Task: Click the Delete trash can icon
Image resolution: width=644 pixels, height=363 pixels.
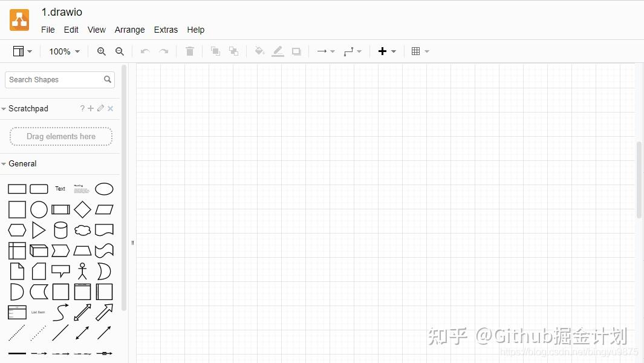Action: click(x=190, y=51)
